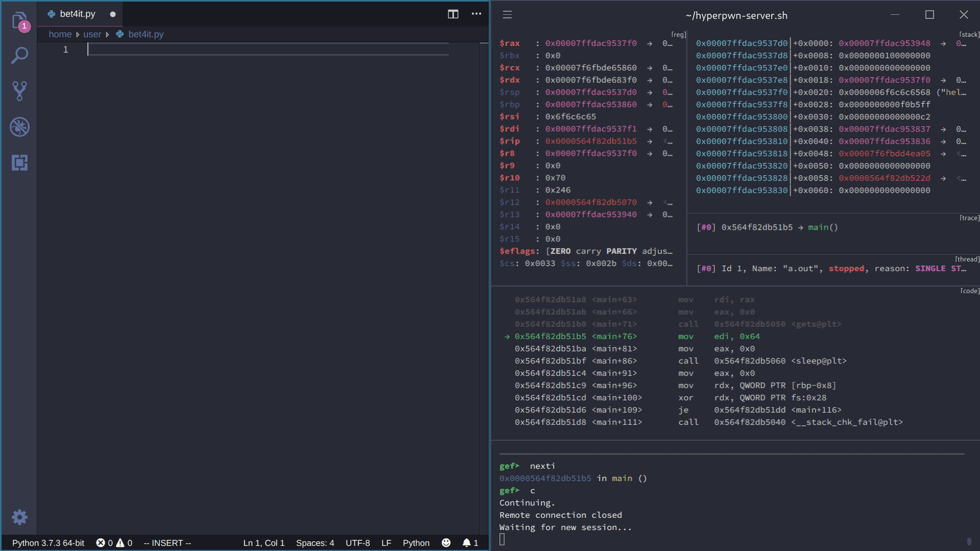The height and width of the screenshot is (551, 980).
Task: Click the Remote connection closed message
Action: tap(560, 515)
